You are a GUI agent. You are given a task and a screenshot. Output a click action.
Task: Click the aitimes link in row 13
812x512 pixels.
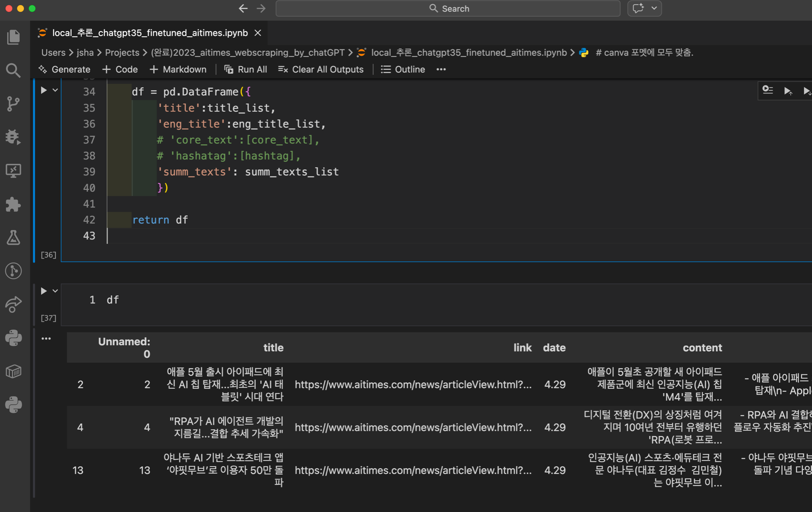[413, 470]
